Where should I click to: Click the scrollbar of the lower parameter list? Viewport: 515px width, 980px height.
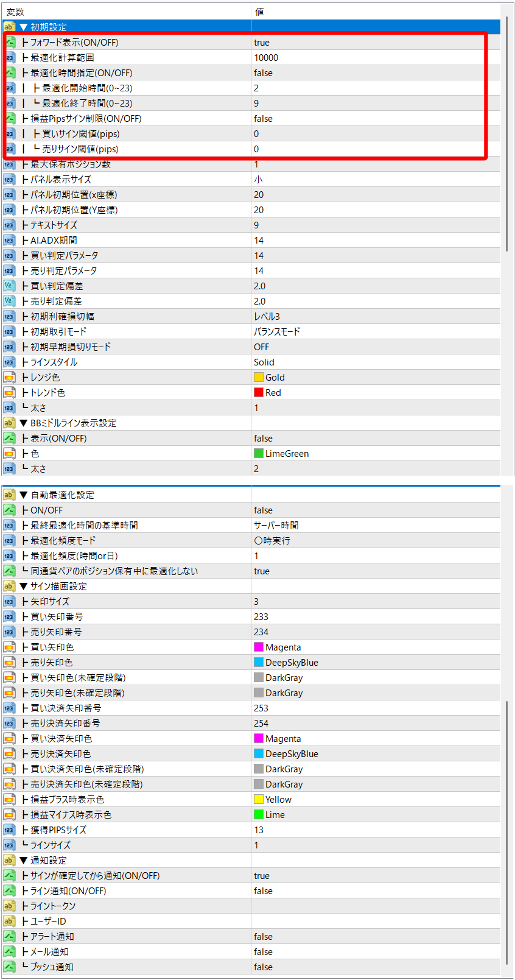506,831
